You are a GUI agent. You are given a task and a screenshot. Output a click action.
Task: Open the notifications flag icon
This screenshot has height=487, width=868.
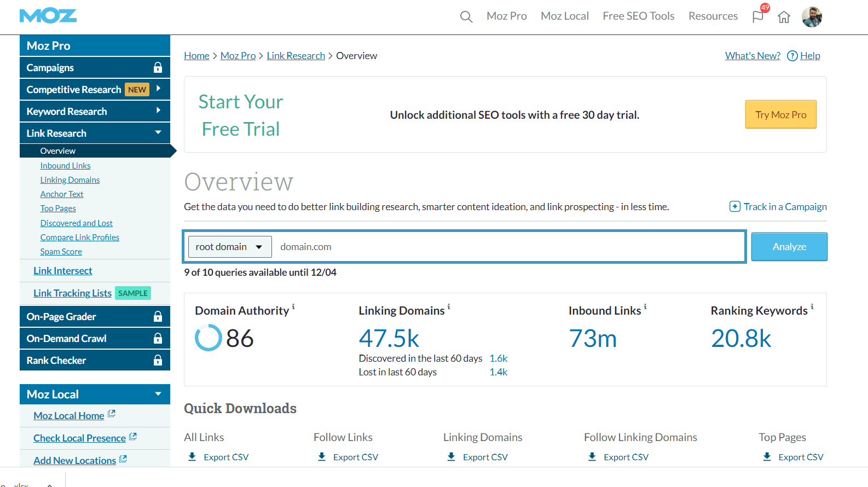coord(758,16)
